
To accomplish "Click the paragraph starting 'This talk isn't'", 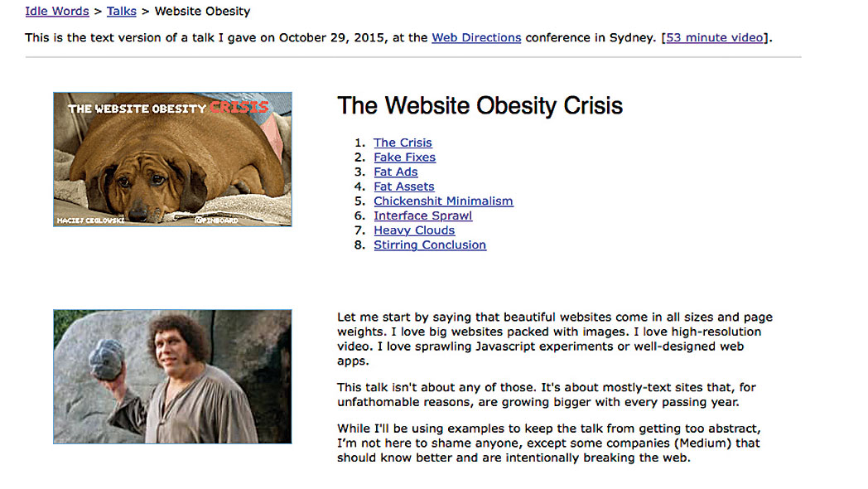I will (x=546, y=395).
